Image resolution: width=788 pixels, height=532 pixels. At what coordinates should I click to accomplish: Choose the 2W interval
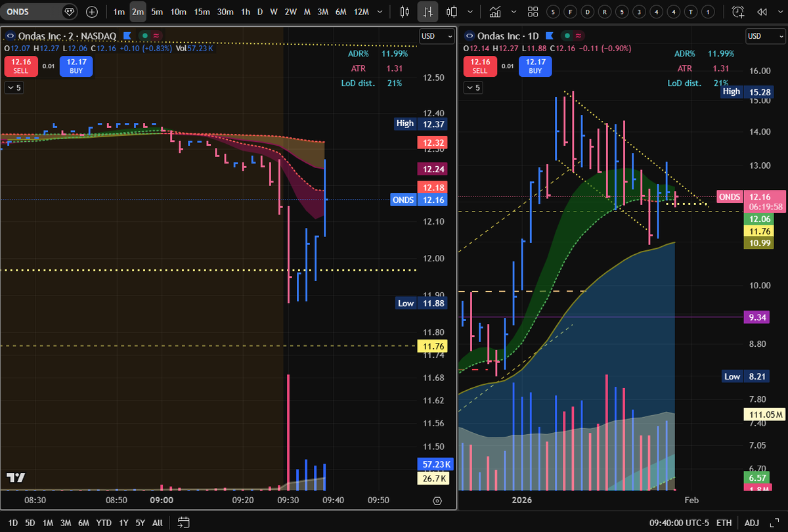coord(291,12)
